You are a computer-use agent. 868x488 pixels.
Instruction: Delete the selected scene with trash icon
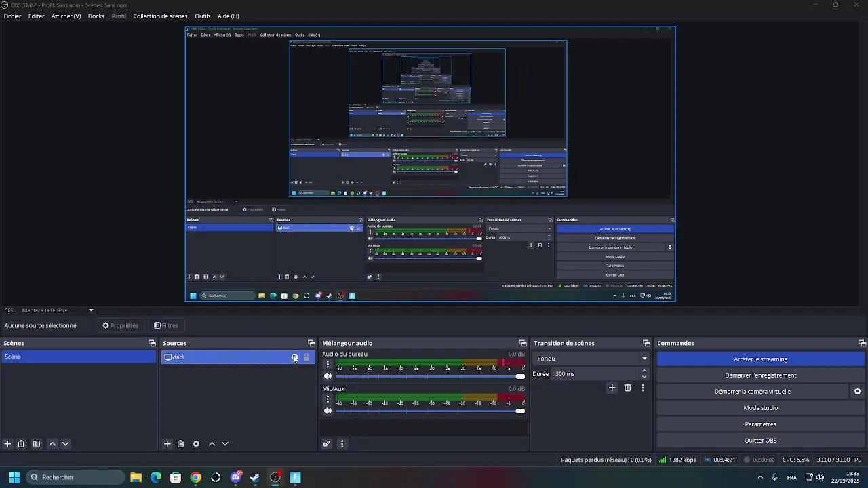pos(21,444)
